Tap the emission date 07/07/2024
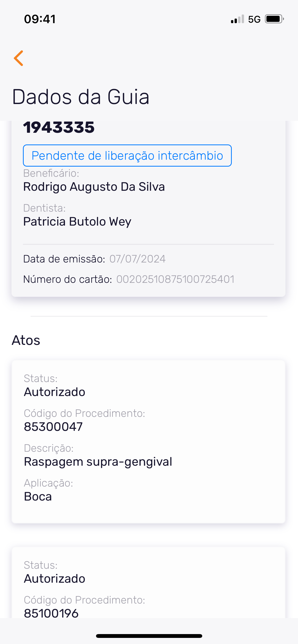Viewport: 298px width, 644px height. coord(138,259)
